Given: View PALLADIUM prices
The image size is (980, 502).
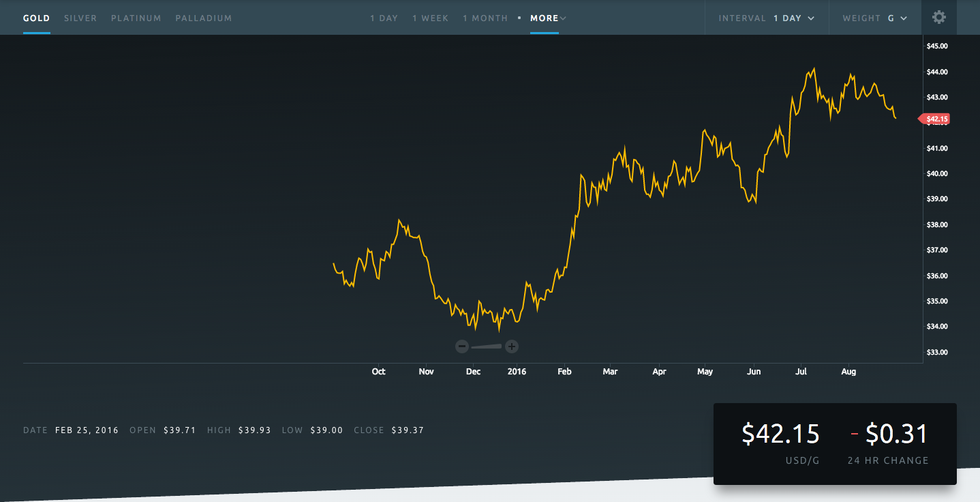Looking at the screenshot, I should coord(203,18).
